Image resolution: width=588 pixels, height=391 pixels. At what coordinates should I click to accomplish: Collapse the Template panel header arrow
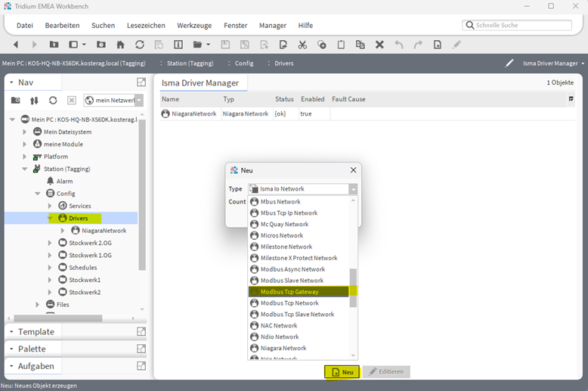tap(11, 332)
